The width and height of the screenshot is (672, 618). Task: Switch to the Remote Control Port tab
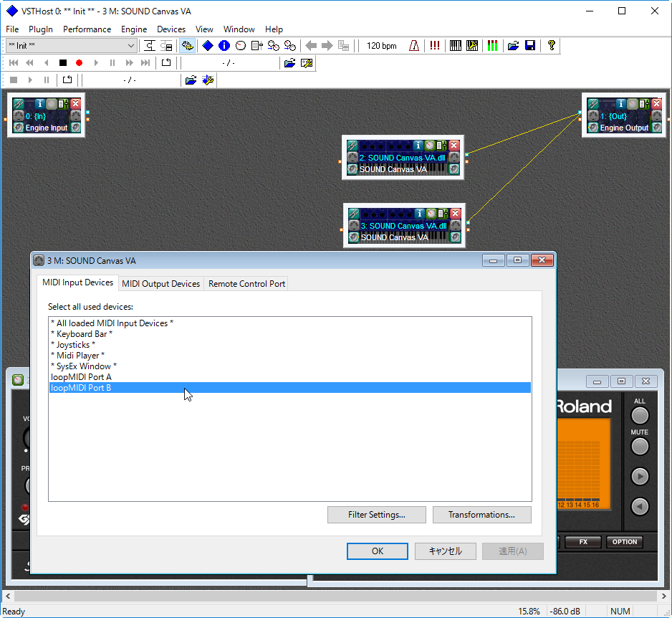click(x=246, y=284)
